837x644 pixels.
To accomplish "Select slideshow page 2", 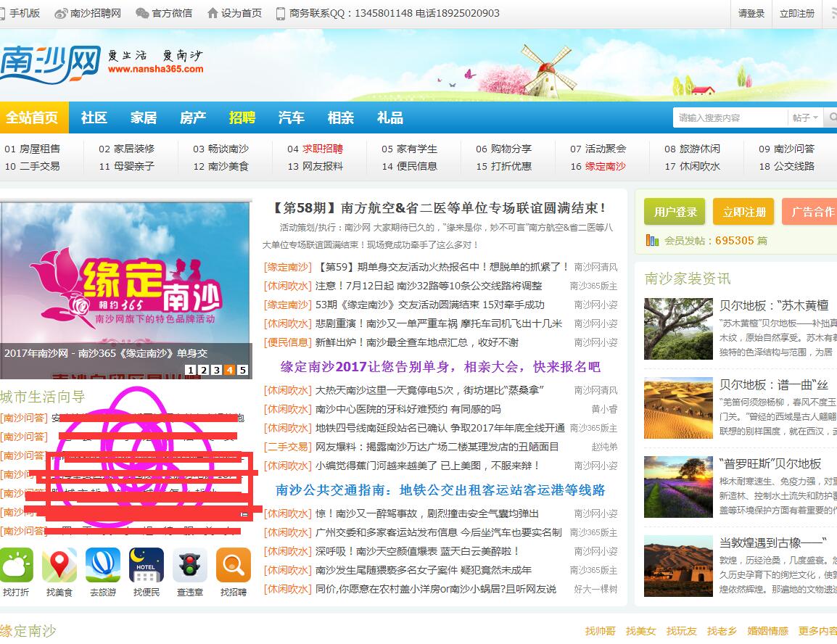I will click(x=203, y=370).
